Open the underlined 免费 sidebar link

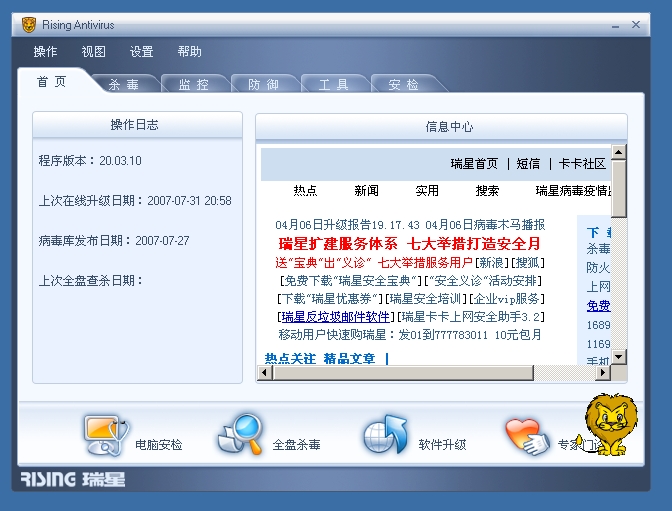click(598, 306)
